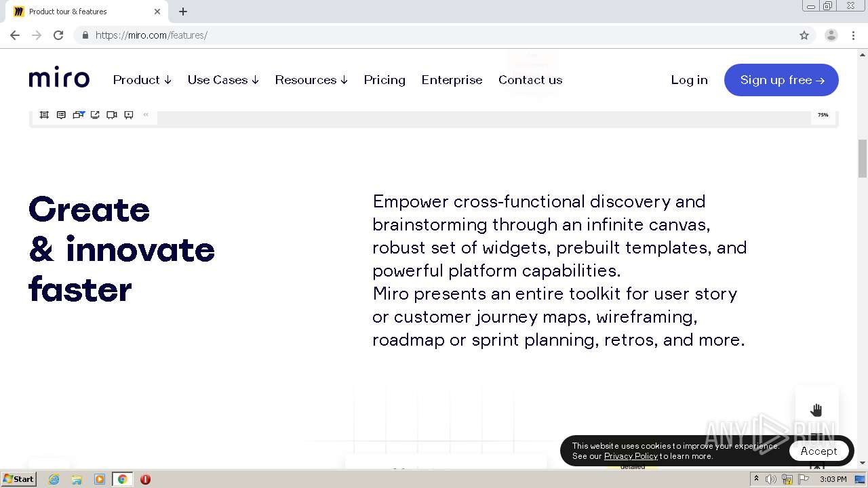The image size is (868, 488).
Task: Go forward in browser history
Action: pyautogui.click(x=37, y=35)
